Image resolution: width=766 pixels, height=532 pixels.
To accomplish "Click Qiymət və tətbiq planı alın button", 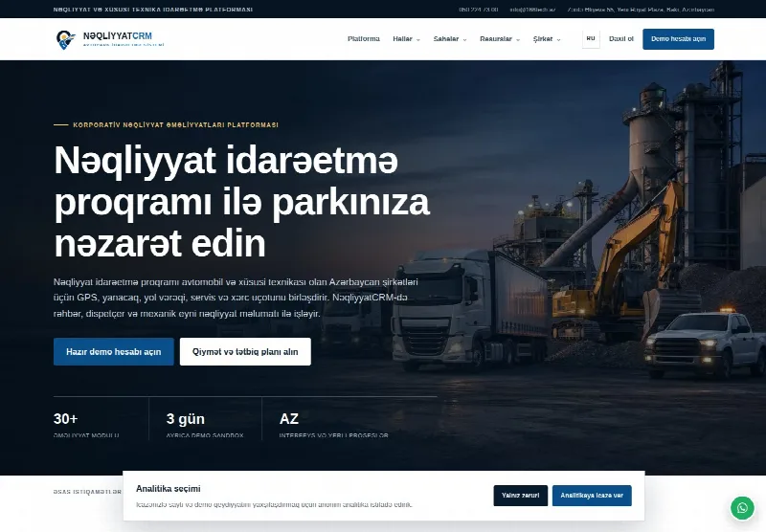I will pyautogui.click(x=245, y=351).
